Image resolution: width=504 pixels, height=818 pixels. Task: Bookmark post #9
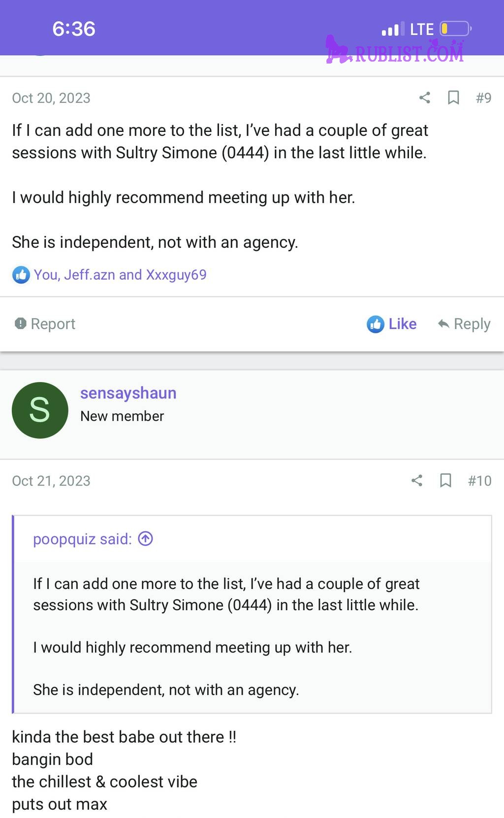(453, 98)
